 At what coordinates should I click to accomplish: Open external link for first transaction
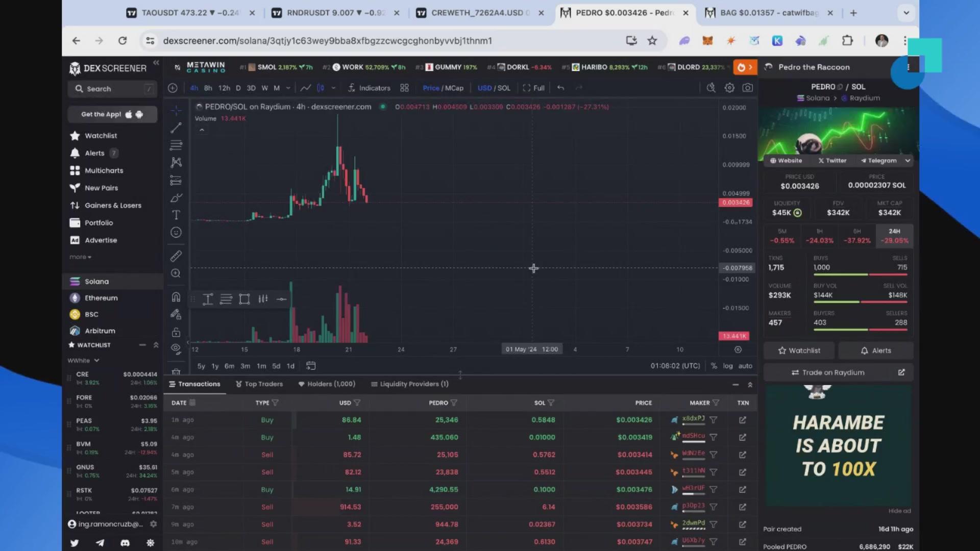pyautogui.click(x=743, y=420)
